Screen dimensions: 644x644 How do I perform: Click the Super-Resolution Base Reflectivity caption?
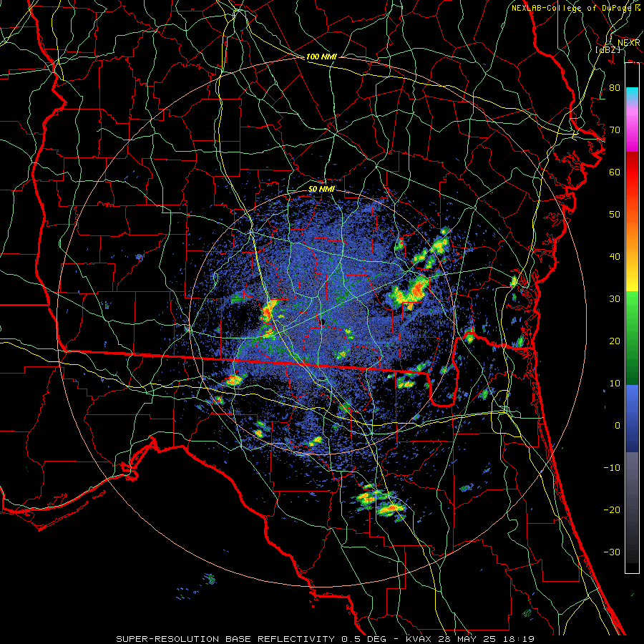325,639
